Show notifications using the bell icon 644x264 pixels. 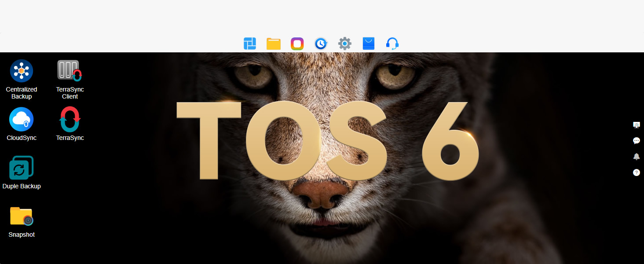[x=636, y=157]
